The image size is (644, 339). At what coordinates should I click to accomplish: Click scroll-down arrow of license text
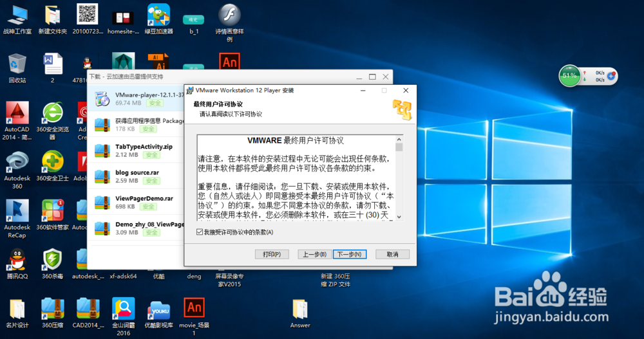click(399, 217)
